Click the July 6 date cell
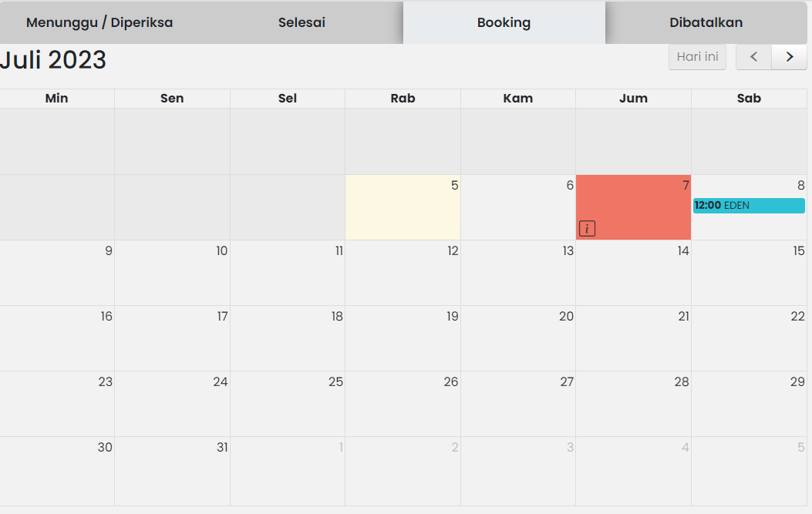This screenshot has height=514, width=812. point(517,207)
